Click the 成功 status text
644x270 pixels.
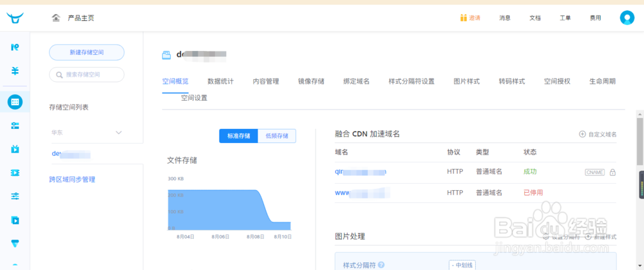[530, 172]
